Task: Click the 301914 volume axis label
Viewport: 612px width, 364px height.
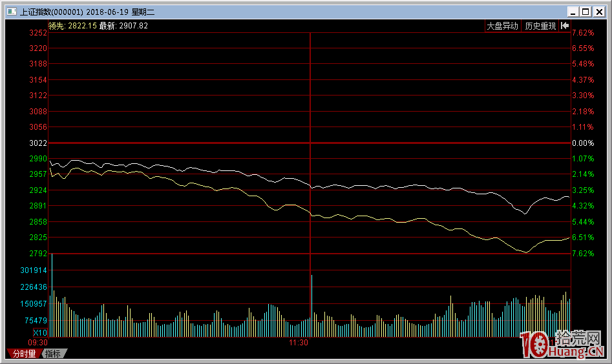Action: pos(33,270)
